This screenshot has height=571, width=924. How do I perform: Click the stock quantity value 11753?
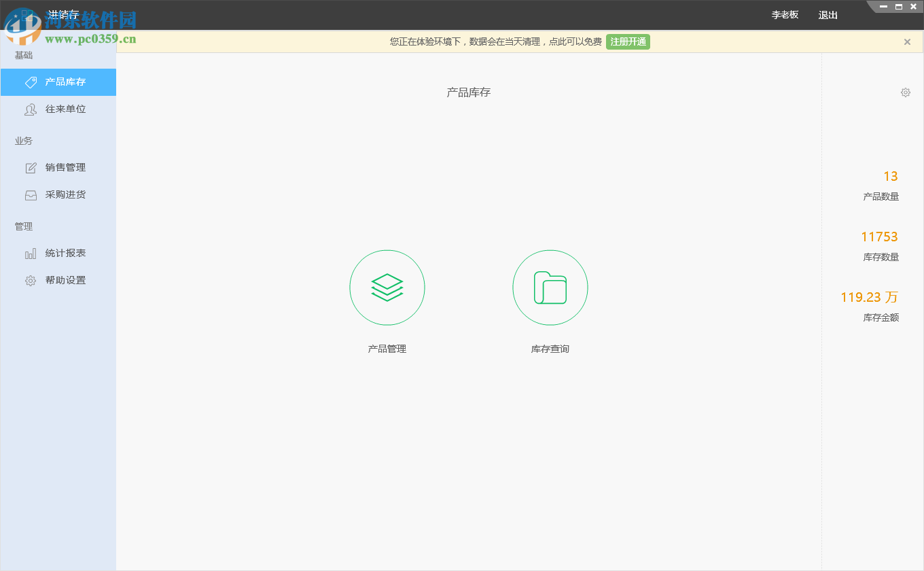pos(880,237)
